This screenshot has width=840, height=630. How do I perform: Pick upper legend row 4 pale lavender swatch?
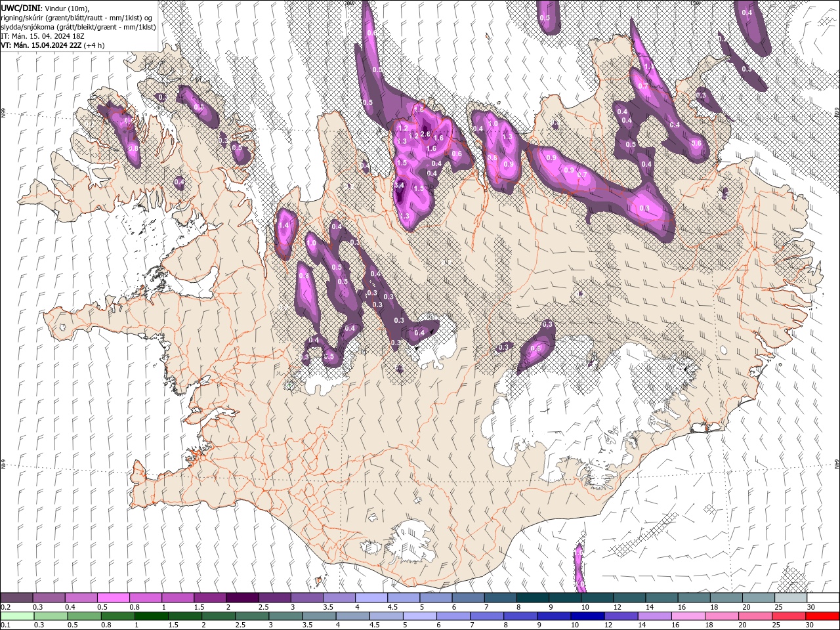click(x=371, y=598)
